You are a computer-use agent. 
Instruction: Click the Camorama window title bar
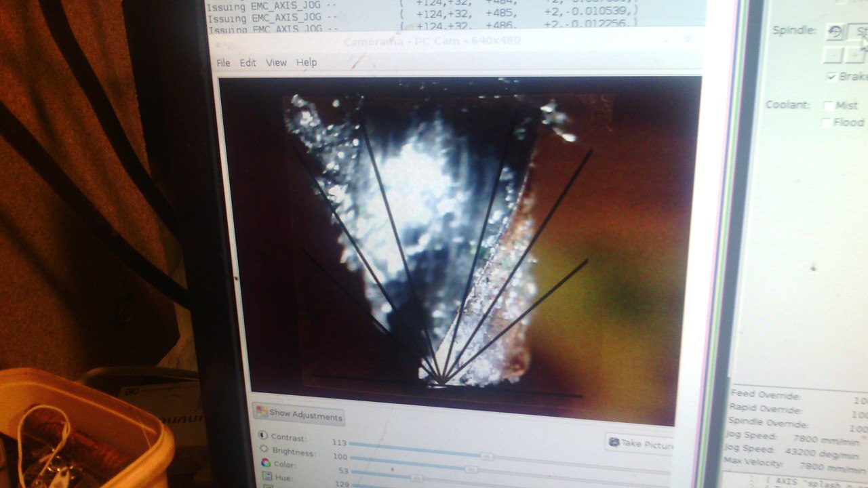455,42
